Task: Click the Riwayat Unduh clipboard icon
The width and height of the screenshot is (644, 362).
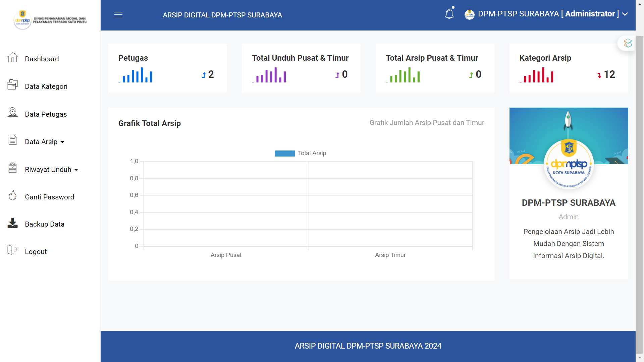Action: (x=12, y=168)
